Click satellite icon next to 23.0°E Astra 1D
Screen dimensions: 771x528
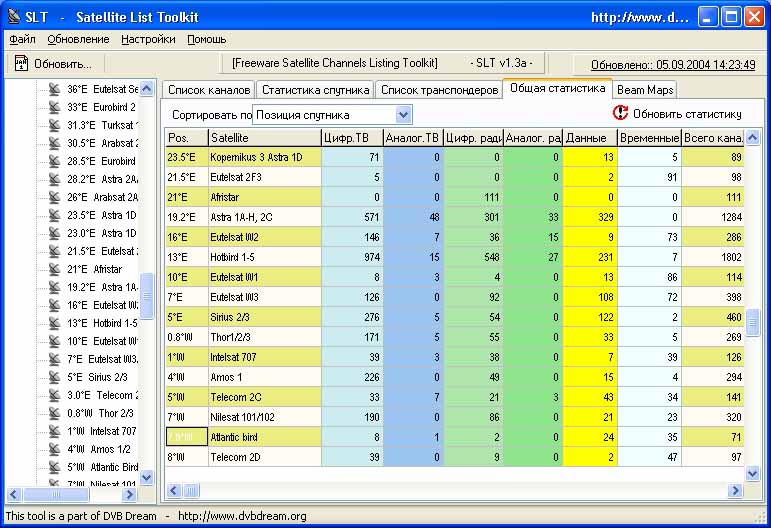pyautogui.click(x=54, y=233)
